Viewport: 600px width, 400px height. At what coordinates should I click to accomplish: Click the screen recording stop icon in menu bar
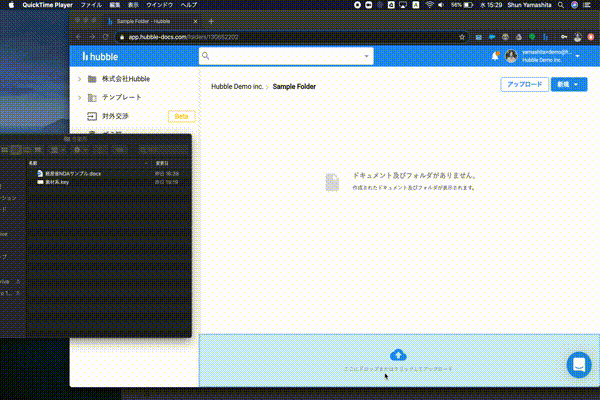pyautogui.click(x=357, y=5)
